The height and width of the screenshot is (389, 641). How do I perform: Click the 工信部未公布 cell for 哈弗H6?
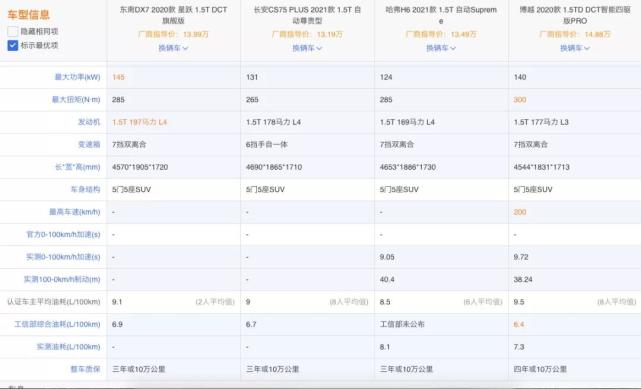pos(402,324)
